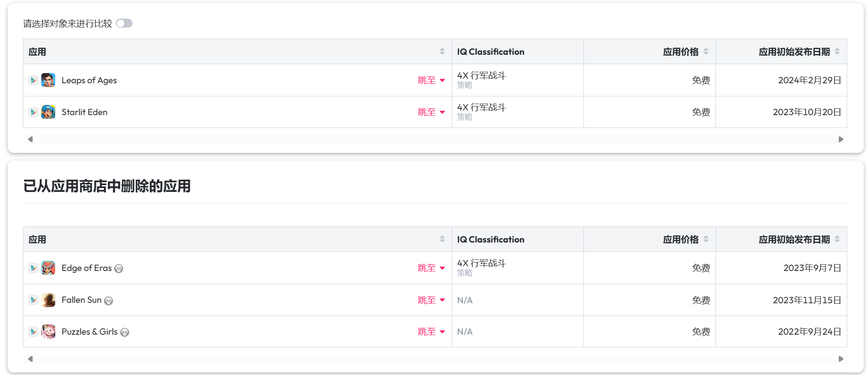
Task: Click the Leaps of Ages app icon
Action: pos(48,80)
